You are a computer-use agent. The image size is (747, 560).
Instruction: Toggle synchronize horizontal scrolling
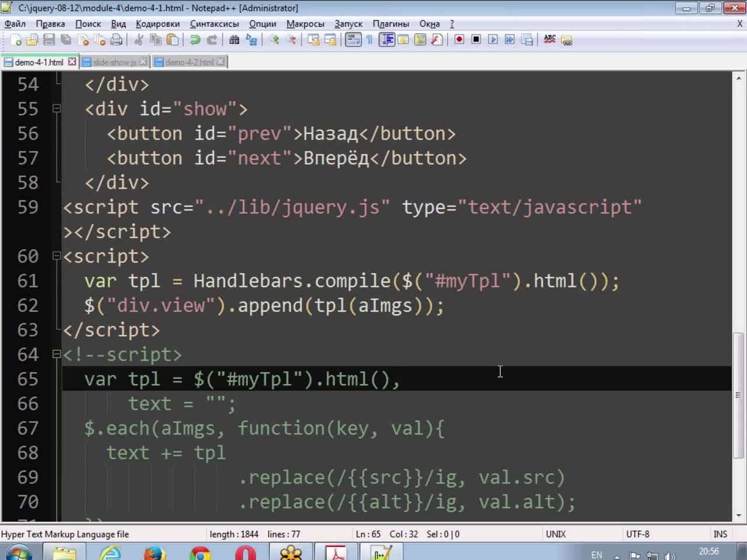(330, 40)
